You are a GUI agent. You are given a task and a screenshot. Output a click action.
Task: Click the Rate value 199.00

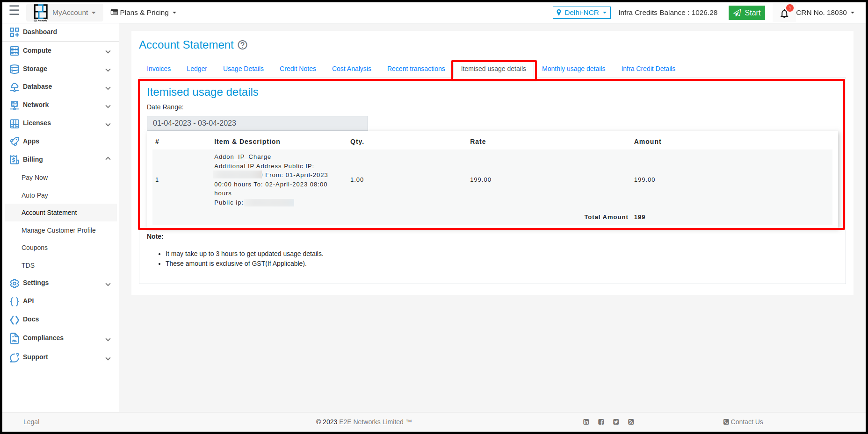point(481,180)
